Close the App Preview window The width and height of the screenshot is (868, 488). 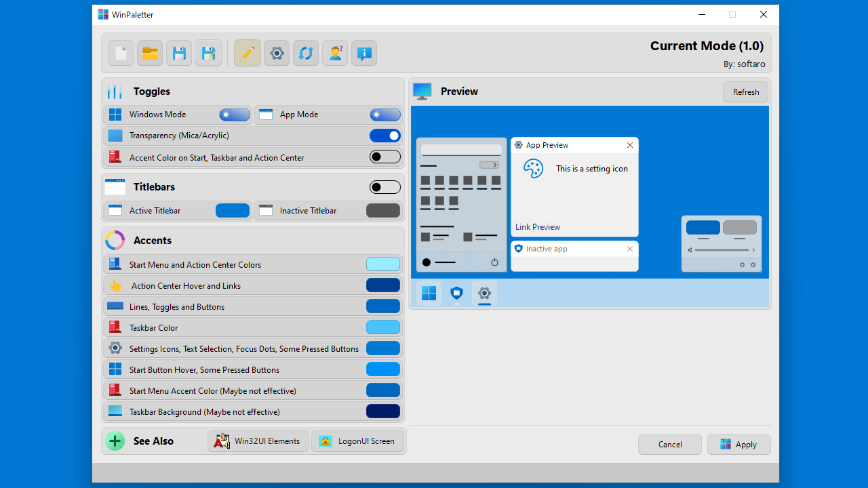[x=630, y=145]
